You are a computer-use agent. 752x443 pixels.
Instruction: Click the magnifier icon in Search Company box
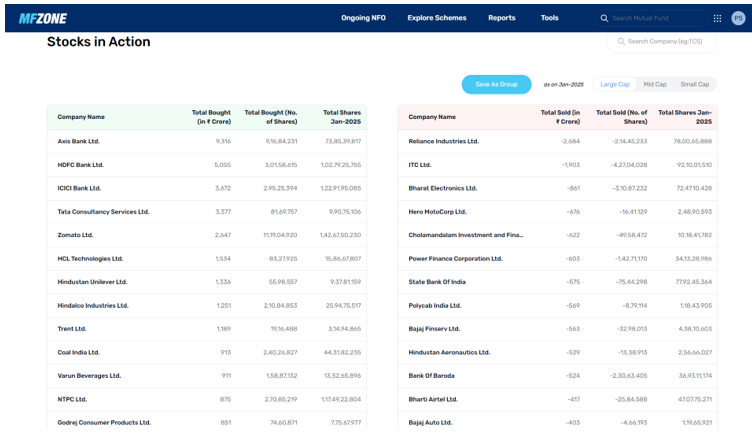click(x=621, y=42)
